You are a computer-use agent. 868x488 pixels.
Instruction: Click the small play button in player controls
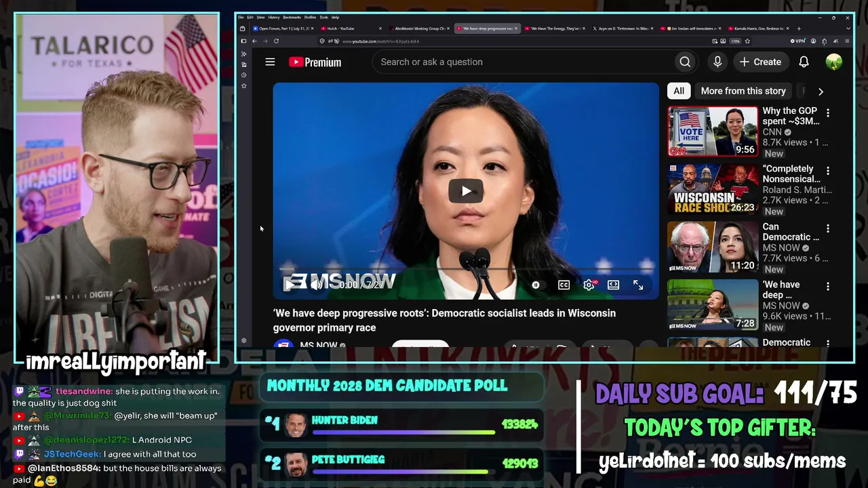coord(289,285)
